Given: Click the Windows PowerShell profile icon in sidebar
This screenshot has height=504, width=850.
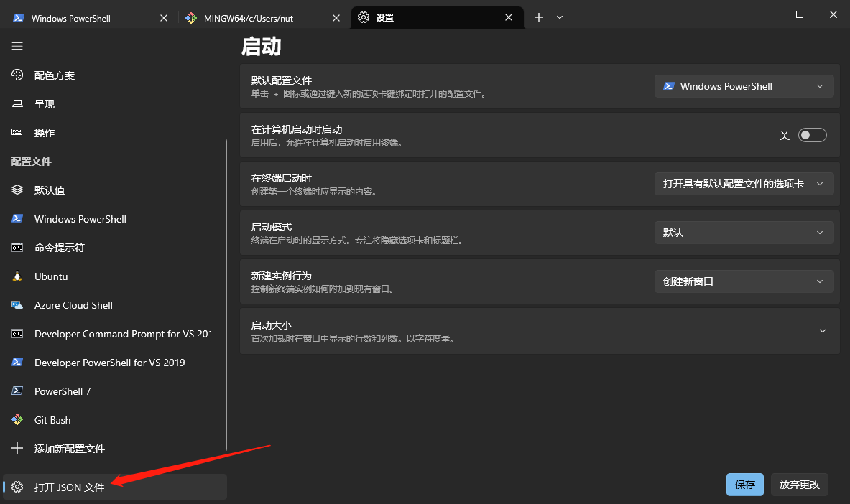Looking at the screenshot, I should [17, 218].
